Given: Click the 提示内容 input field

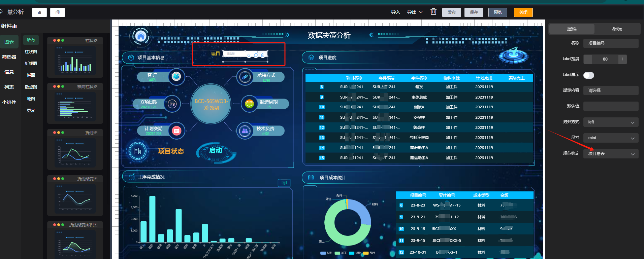Looking at the screenshot, I should pyautogui.click(x=611, y=90).
